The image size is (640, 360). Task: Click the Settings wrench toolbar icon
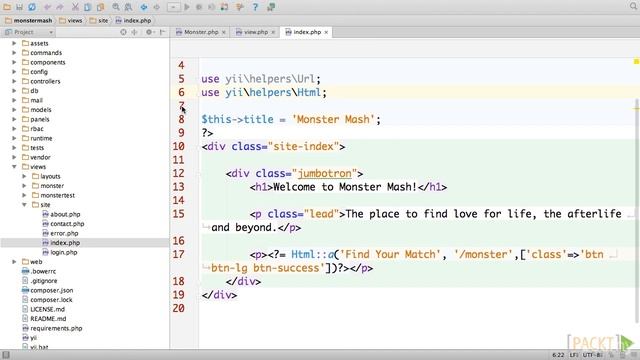click(x=240, y=7)
